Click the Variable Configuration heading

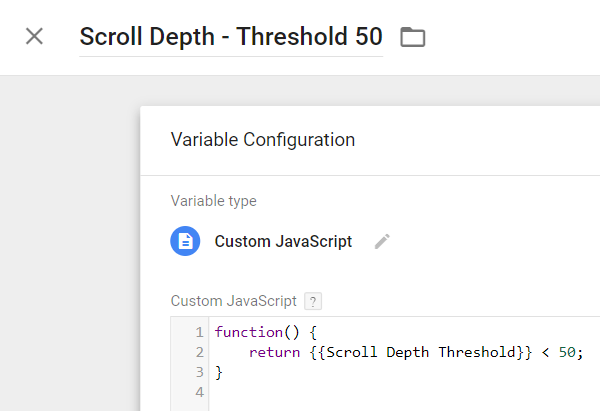263,139
